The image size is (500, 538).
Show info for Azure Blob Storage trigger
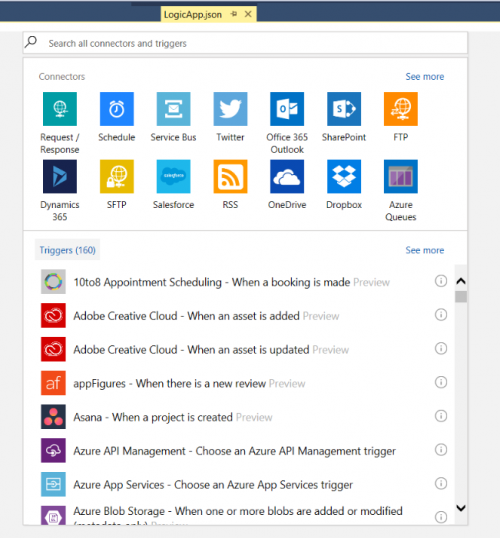point(441,517)
